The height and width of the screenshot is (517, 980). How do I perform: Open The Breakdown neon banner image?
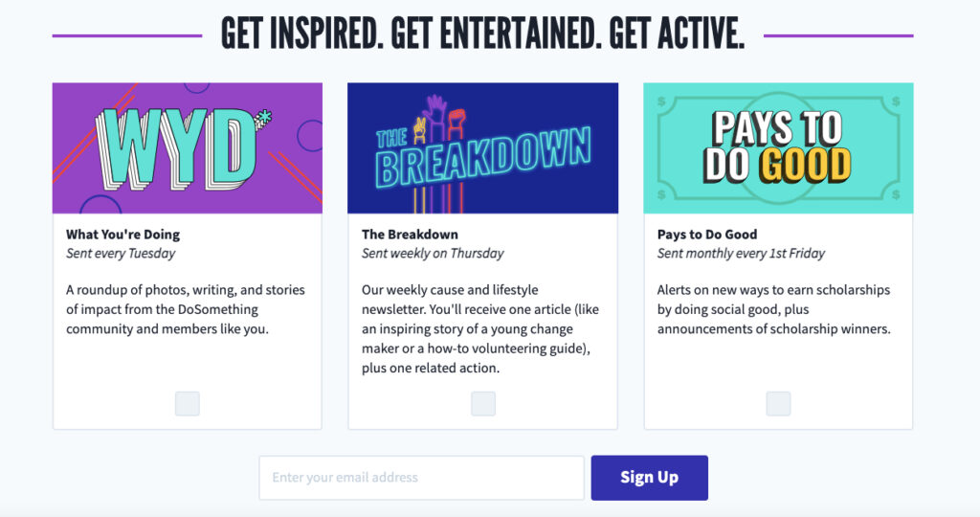pos(483,148)
